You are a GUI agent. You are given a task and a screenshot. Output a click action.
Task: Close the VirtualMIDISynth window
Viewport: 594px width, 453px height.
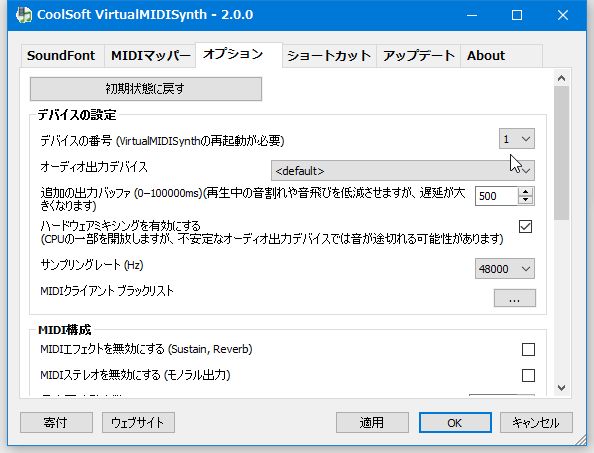tap(563, 15)
